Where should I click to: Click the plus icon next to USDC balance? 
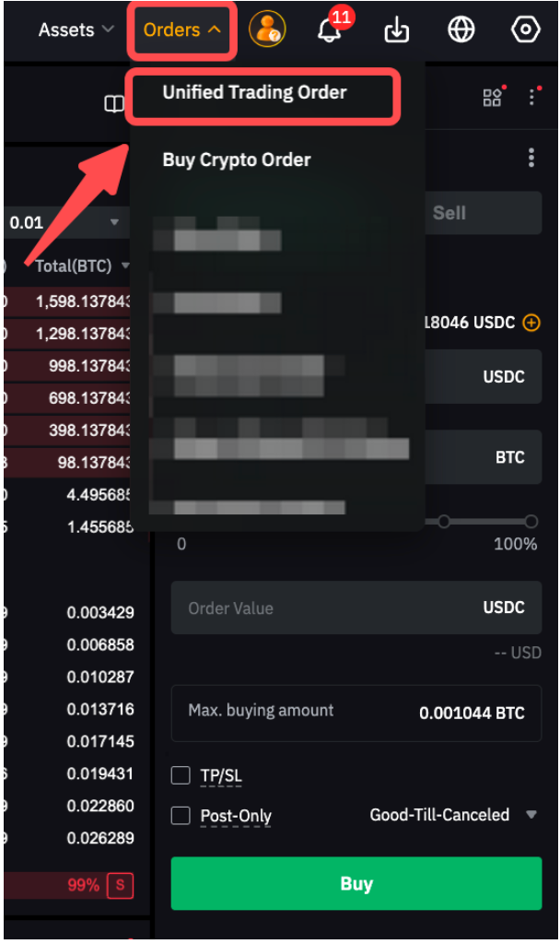click(x=531, y=323)
